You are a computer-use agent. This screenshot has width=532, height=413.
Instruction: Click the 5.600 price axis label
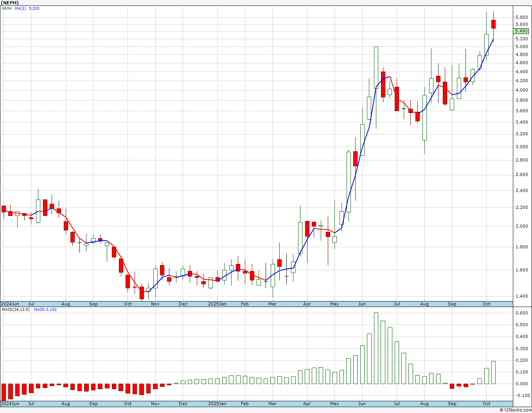(x=521, y=24)
